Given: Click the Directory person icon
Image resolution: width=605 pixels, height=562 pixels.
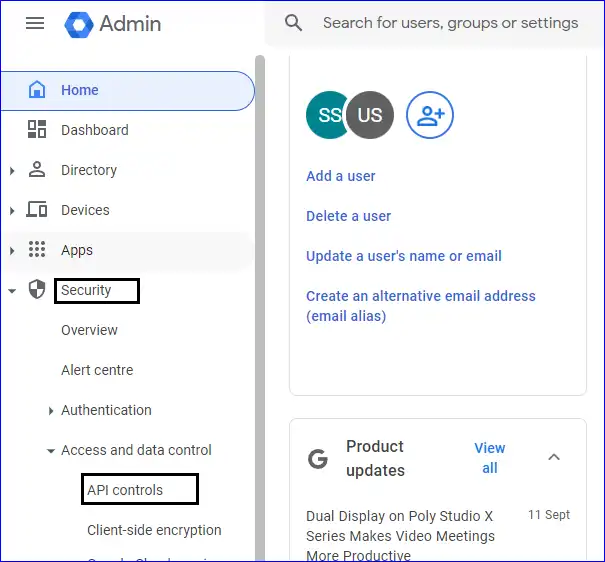Looking at the screenshot, I should click(x=37, y=170).
